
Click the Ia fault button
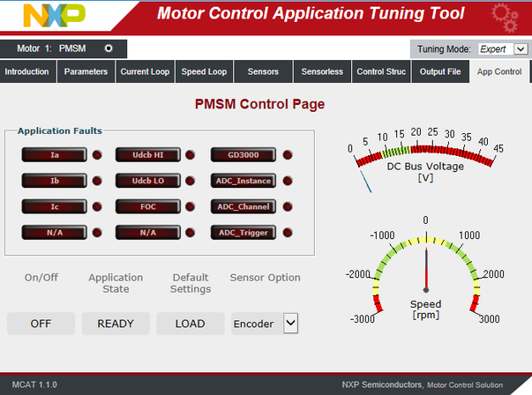[55, 155]
